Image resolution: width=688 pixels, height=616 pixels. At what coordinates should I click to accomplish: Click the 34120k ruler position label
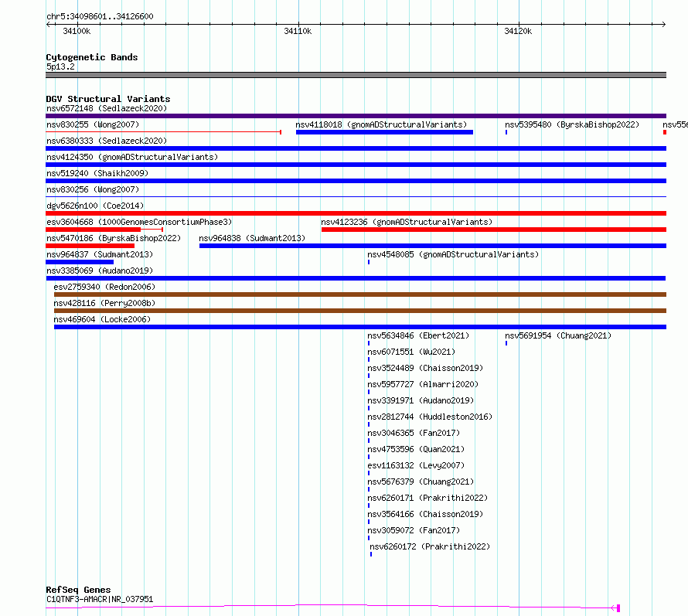click(x=518, y=31)
